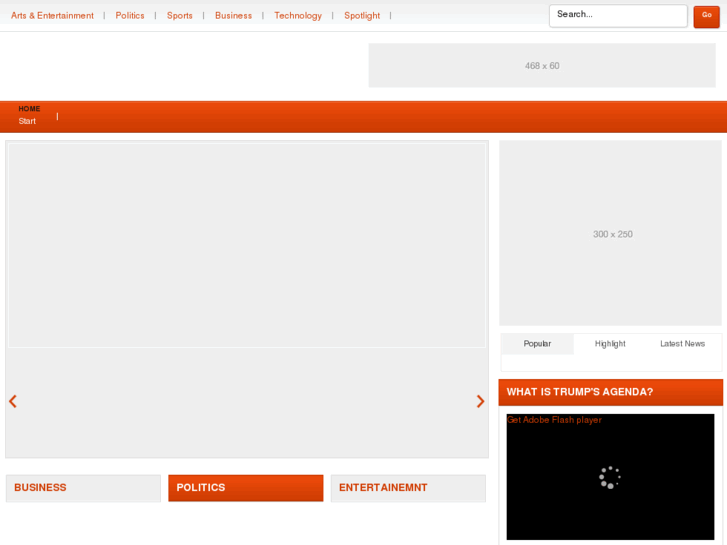Screen dimensions: 727x545
Task: Select the highlighted Politics category block
Action: point(246,488)
